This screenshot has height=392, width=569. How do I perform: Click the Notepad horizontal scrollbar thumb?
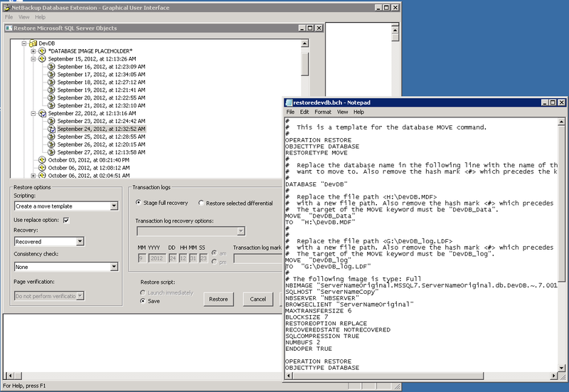388,376
